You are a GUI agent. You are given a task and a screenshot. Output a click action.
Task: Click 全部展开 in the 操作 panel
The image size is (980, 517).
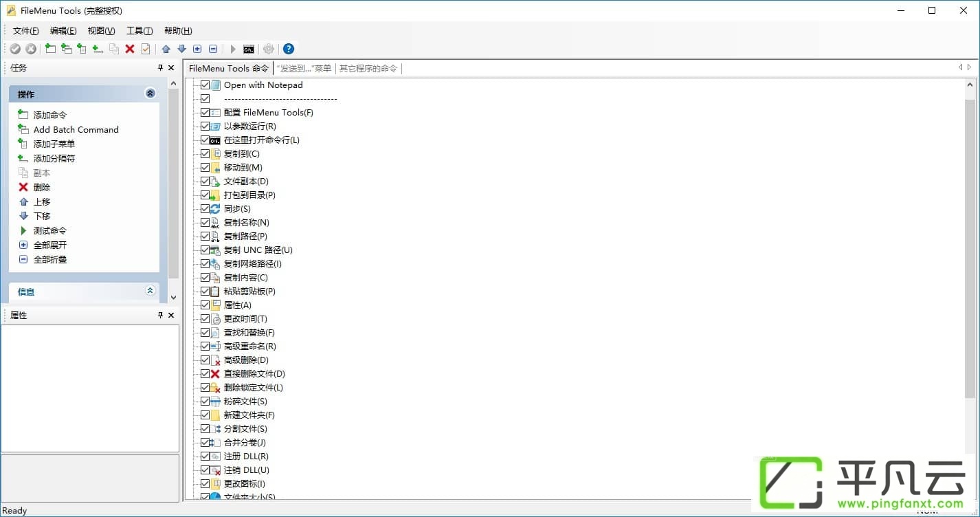tap(50, 245)
